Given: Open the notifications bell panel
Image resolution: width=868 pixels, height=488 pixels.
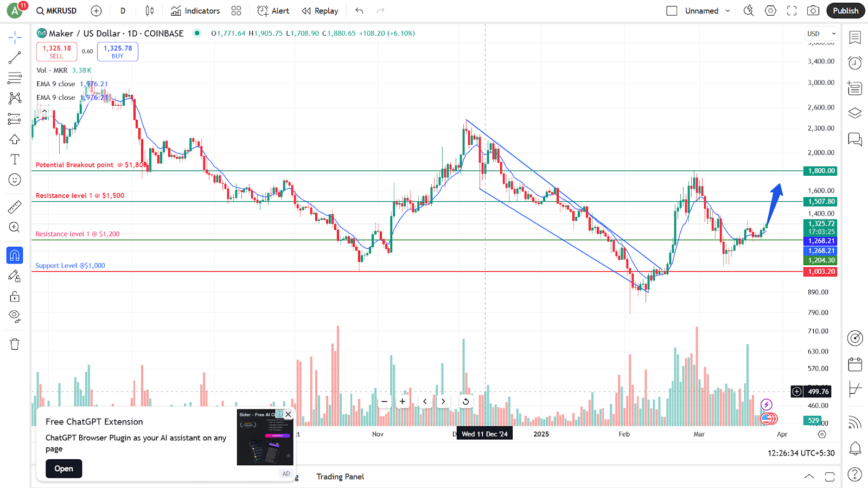Looking at the screenshot, I should click(855, 448).
